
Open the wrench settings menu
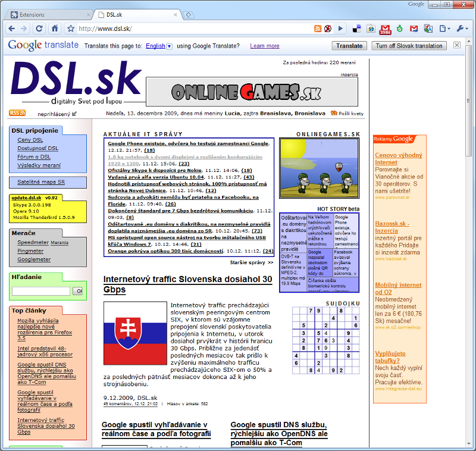(462, 29)
